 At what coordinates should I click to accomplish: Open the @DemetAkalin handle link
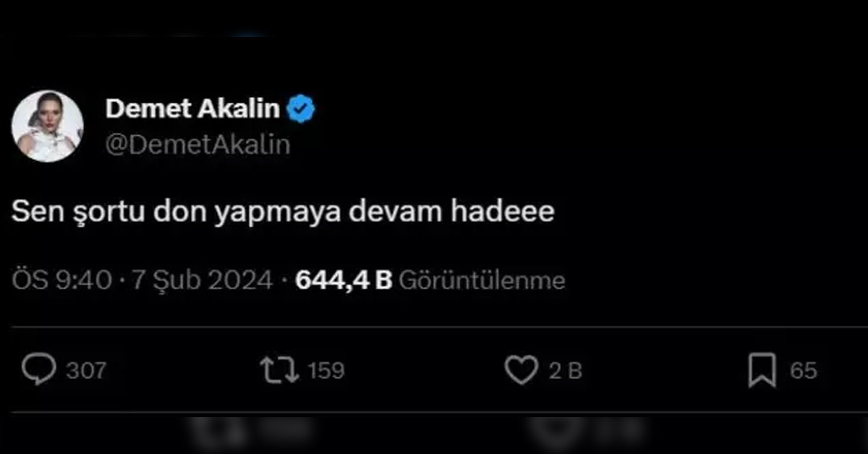tap(197, 145)
